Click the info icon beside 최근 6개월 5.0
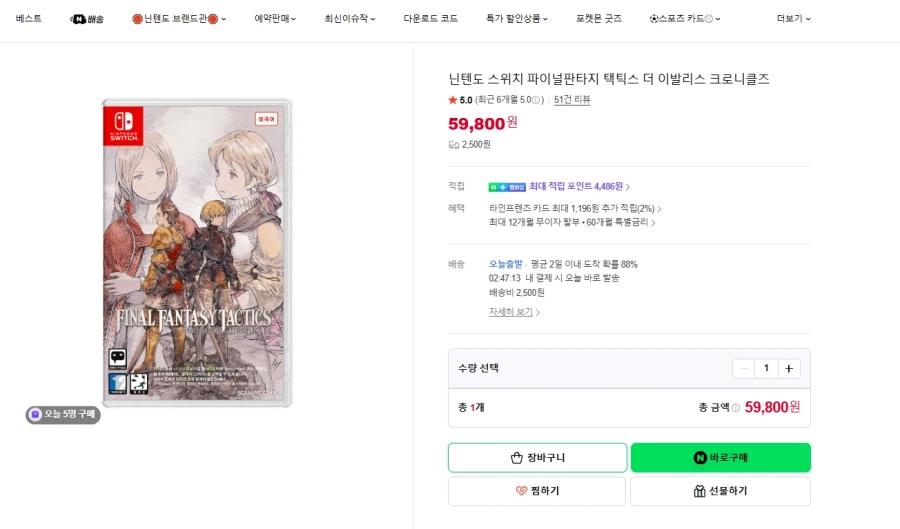The height and width of the screenshot is (529, 900). coord(536,100)
